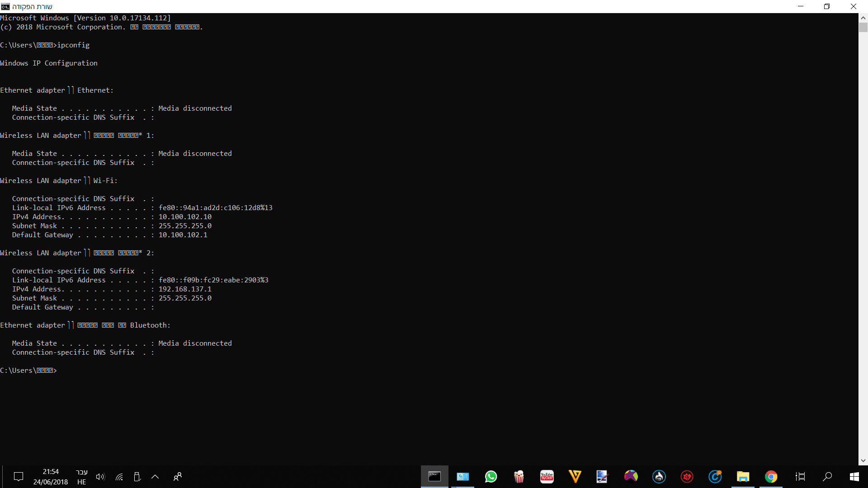
Task: Open File Explorer from the taskbar
Action: (x=743, y=477)
